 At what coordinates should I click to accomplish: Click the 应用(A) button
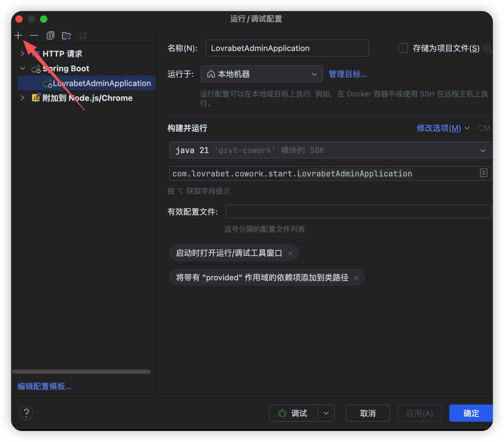point(420,413)
